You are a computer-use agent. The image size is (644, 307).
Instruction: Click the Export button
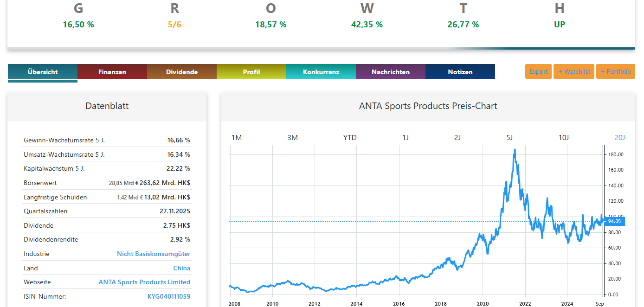coord(539,71)
